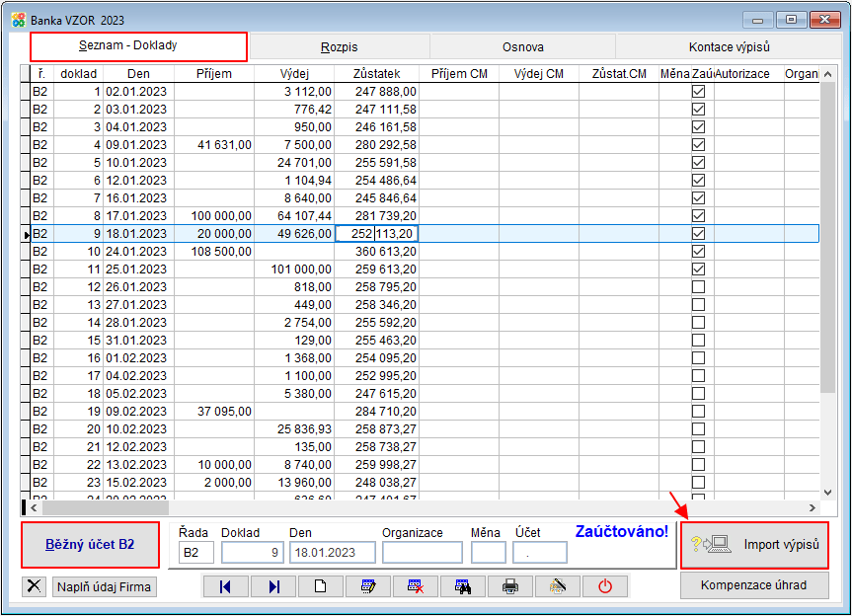
Task: Click the Zůstat.CM column header
Action: coord(619,74)
